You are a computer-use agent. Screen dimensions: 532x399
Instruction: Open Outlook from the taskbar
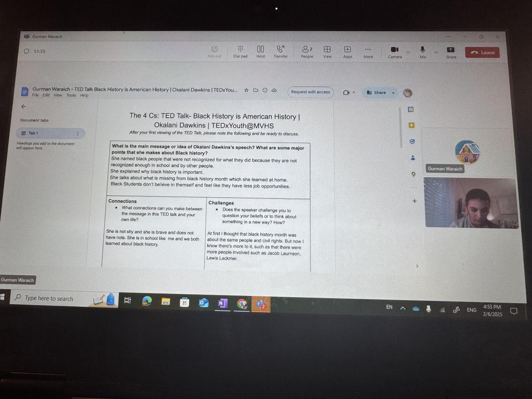point(204,303)
